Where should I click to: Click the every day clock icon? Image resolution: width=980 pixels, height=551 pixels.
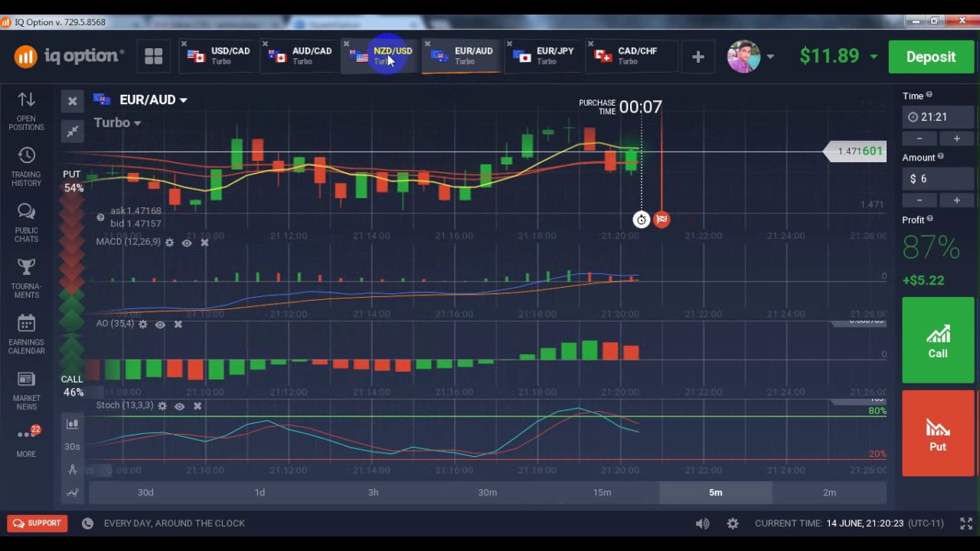coord(87,523)
